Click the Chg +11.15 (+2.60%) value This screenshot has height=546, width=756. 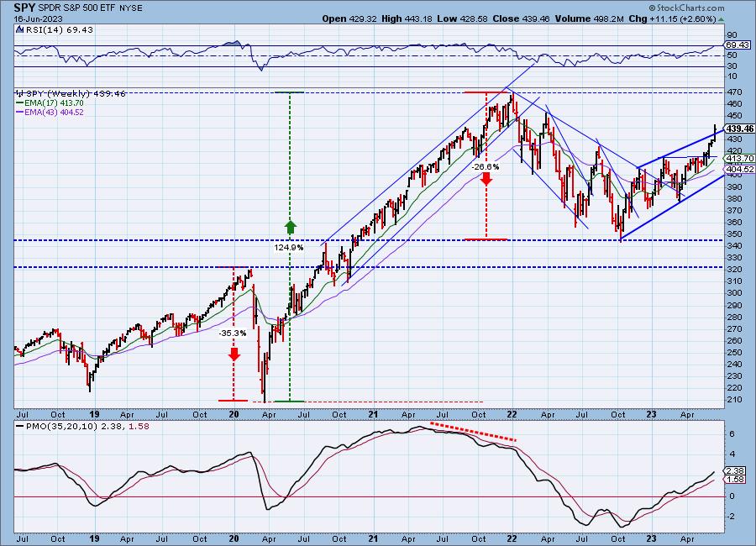(x=672, y=18)
